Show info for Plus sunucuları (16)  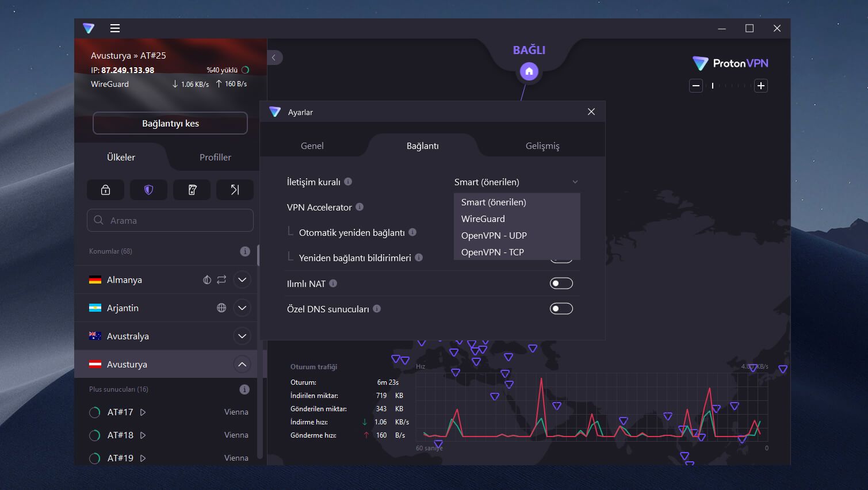coord(244,389)
